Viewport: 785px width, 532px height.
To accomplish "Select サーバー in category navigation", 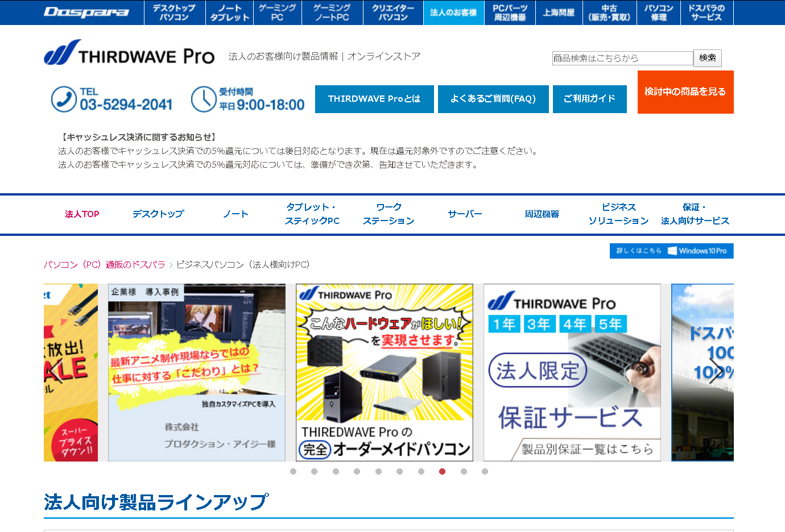I will (465, 214).
